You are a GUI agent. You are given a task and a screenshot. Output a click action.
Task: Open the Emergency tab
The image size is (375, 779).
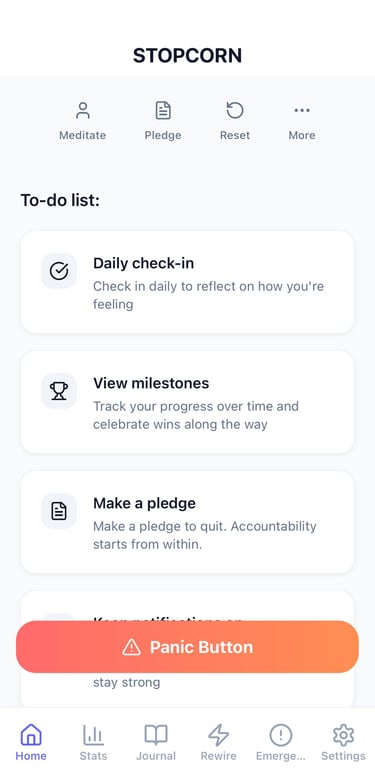pyautogui.click(x=281, y=743)
